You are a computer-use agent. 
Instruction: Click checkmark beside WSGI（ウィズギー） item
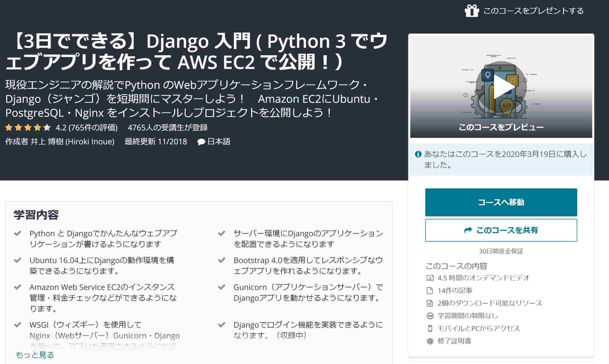pyautogui.click(x=18, y=325)
